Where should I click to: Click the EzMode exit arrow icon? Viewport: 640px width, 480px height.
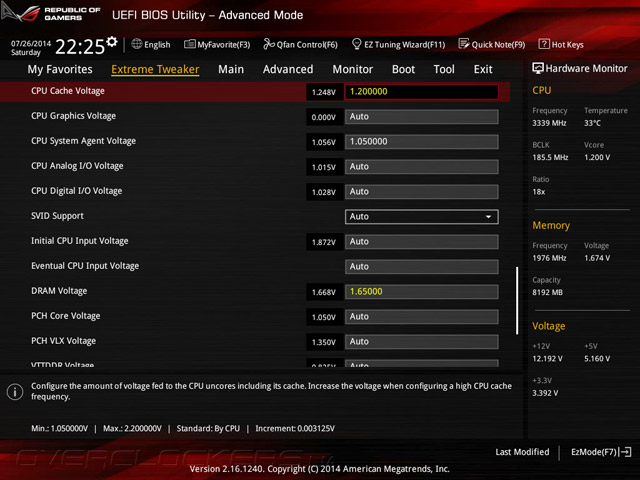pyautogui.click(x=626, y=452)
